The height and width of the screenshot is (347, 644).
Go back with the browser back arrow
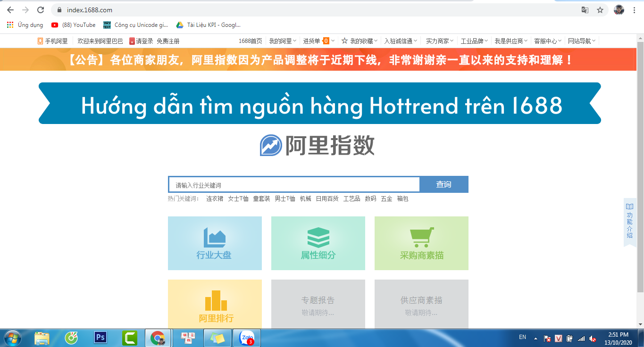pos(10,10)
